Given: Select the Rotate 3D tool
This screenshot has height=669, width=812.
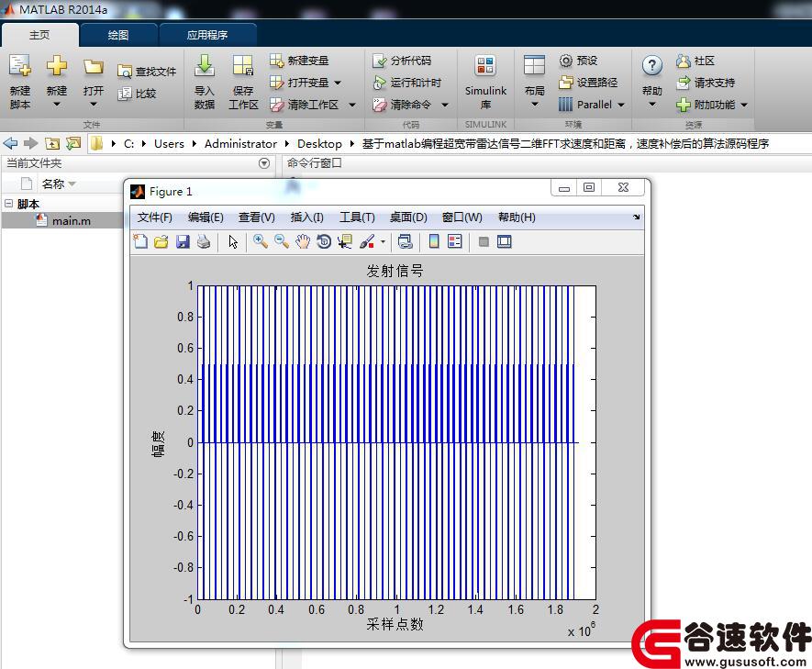Looking at the screenshot, I should pos(324,242).
